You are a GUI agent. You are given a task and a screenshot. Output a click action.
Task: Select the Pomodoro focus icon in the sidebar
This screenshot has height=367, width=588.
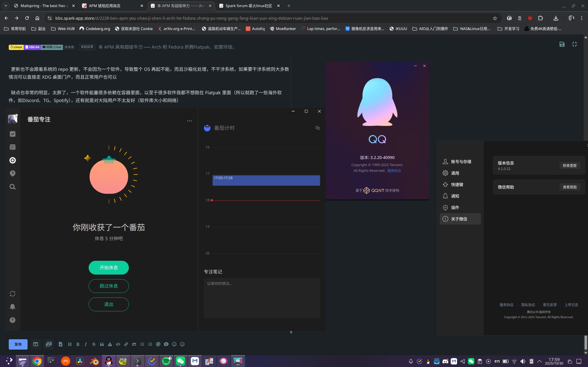tap(12, 160)
